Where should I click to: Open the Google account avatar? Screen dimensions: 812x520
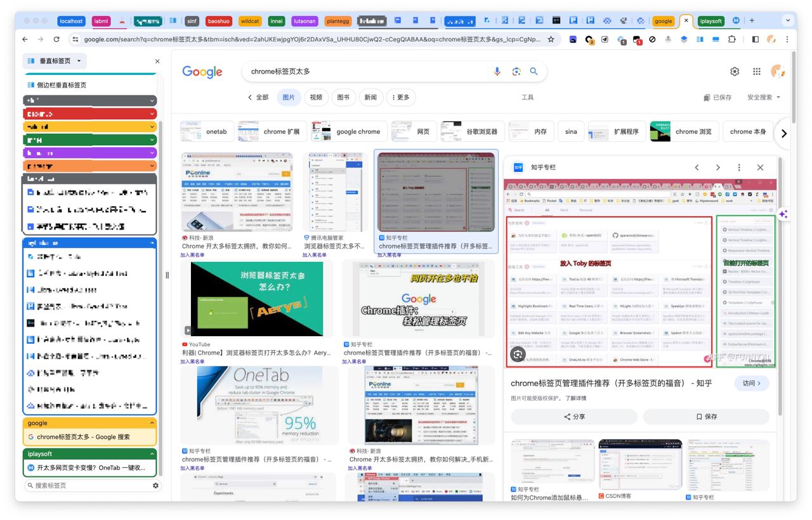pyautogui.click(x=778, y=72)
